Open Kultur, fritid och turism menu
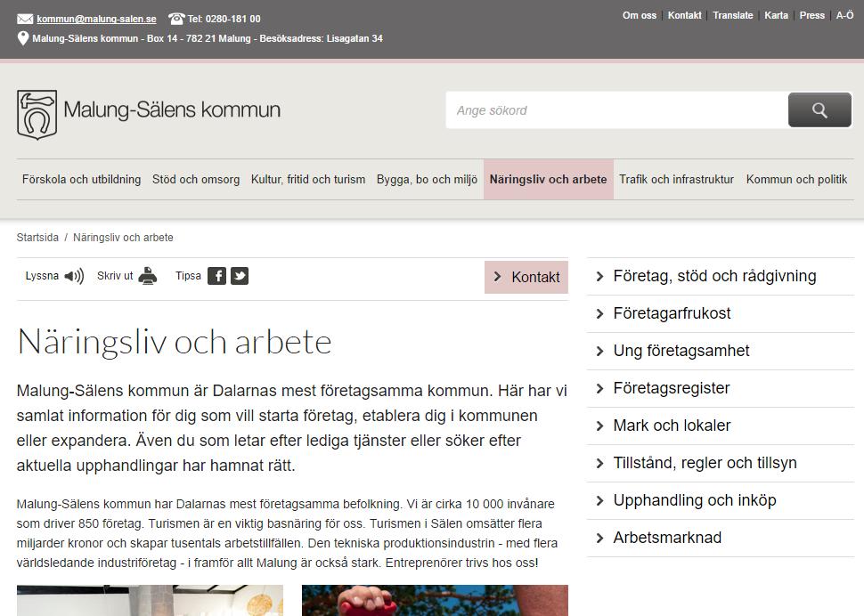This screenshot has height=616, width=864. (x=308, y=180)
